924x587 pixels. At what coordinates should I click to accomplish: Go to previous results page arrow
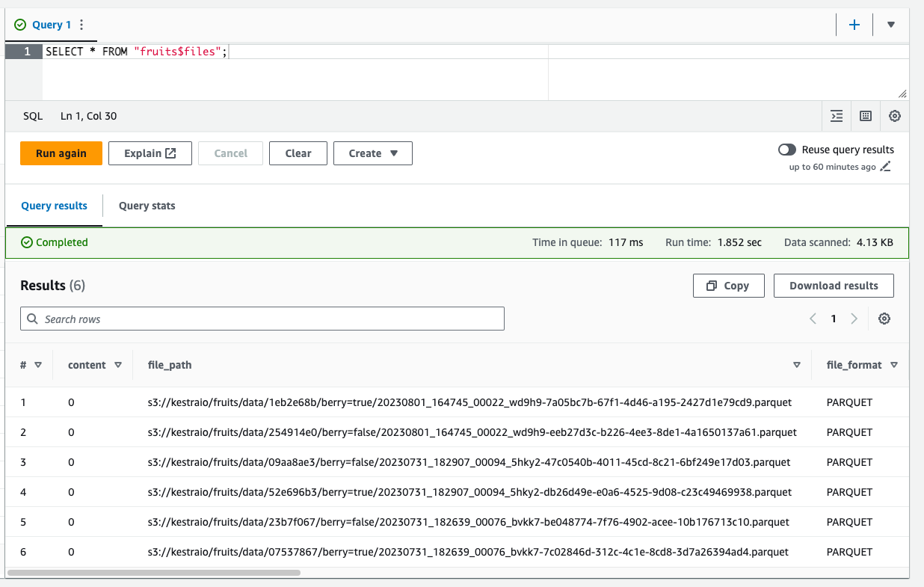click(813, 319)
